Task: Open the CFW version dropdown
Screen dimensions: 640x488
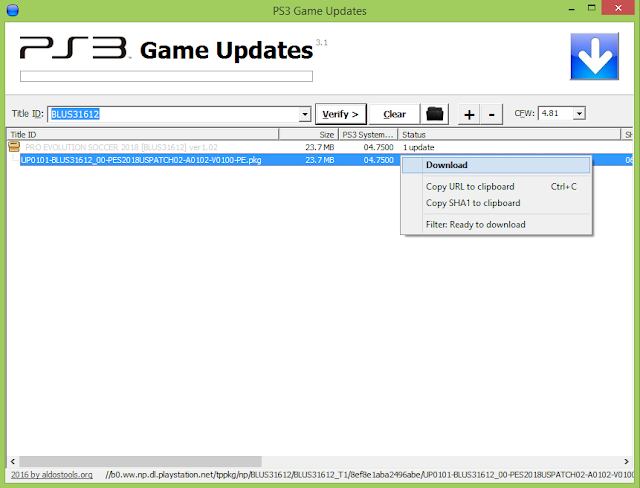Action: point(579,113)
